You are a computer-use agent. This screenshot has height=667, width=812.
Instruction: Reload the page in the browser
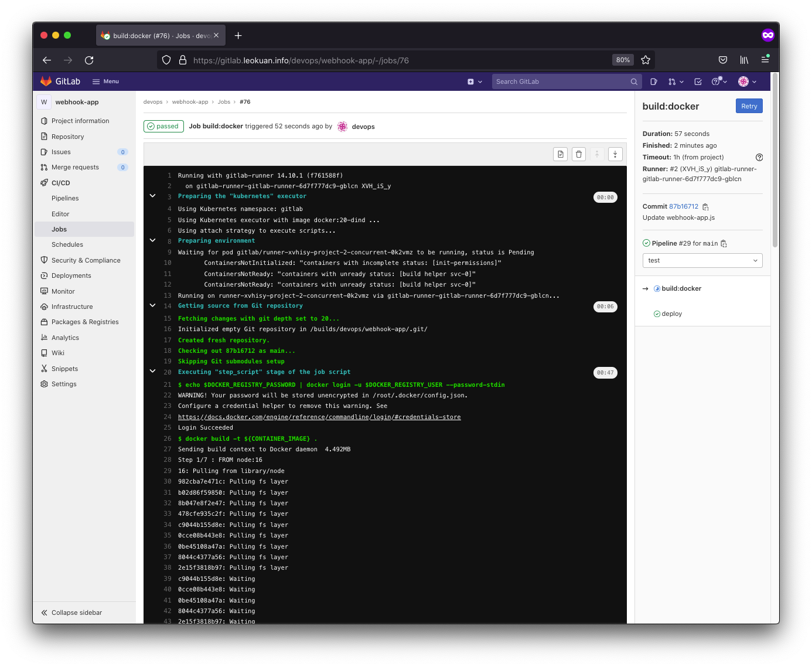89,60
